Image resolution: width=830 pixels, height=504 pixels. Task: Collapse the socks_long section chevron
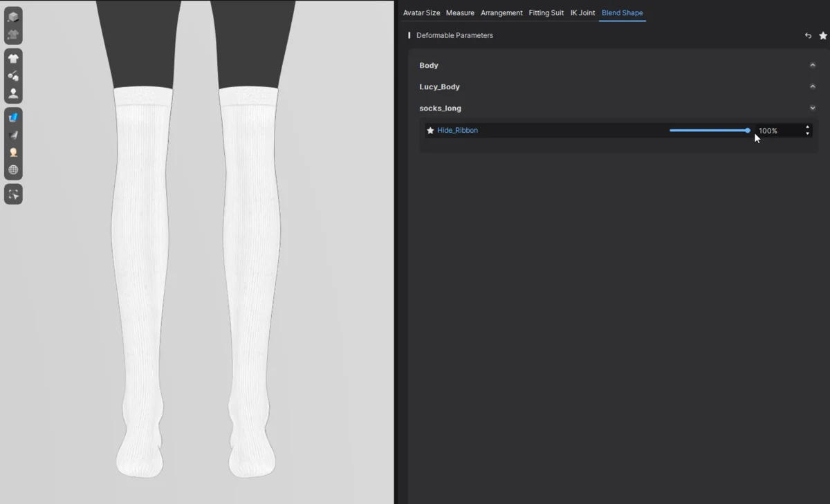(x=813, y=108)
